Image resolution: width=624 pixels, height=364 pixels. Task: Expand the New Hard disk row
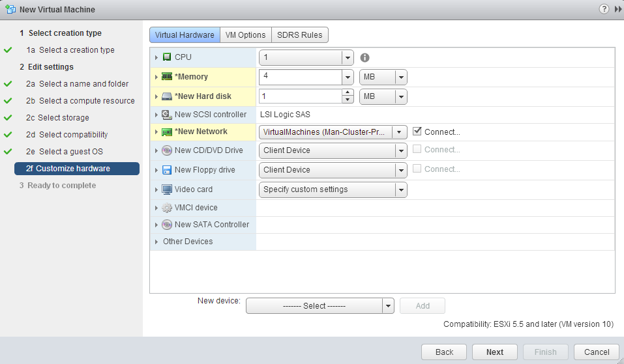156,96
